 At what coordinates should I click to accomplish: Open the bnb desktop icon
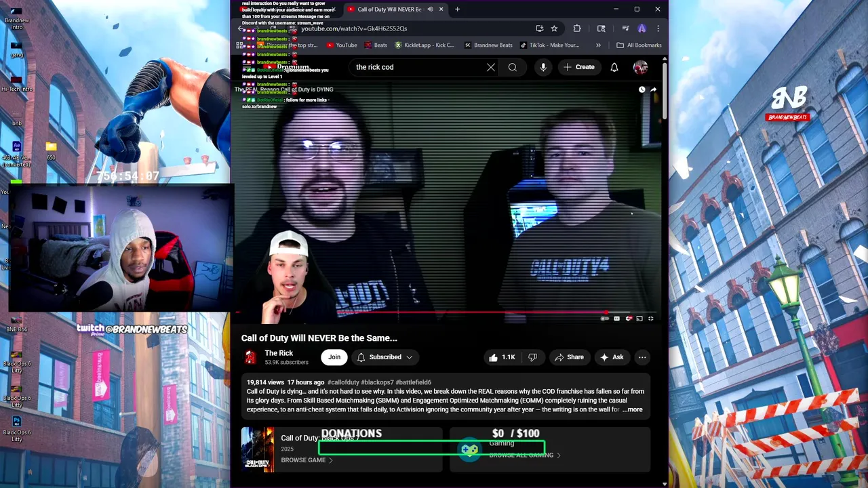pyautogui.click(x=16, y=118)
